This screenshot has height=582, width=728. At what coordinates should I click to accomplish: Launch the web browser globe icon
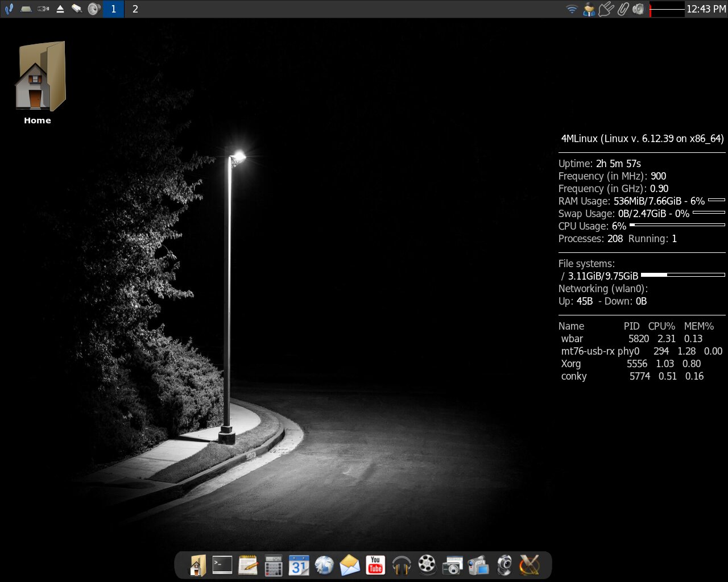pyautogui.click(x=324, y=565)
